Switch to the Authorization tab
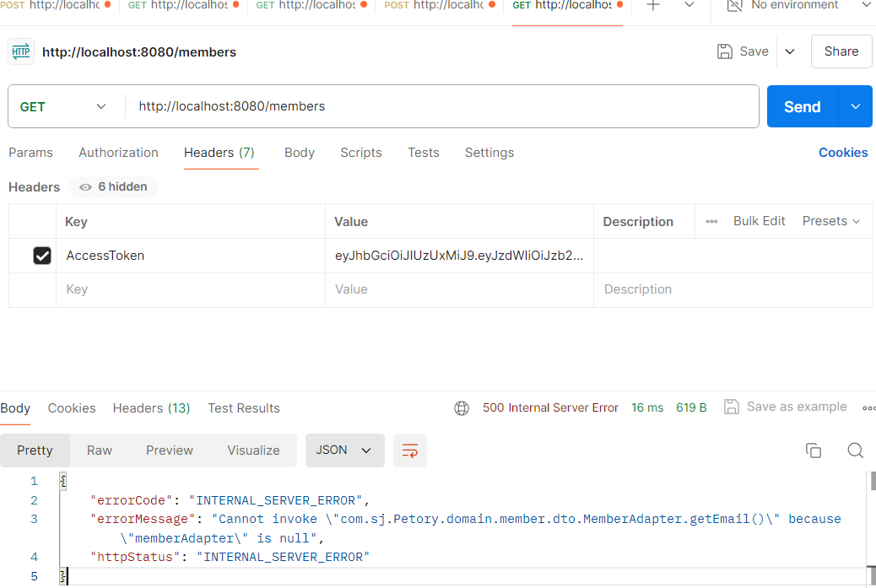The width and height of the screenshot is (876, 588). pyautogui.click(x=118, y=153)
